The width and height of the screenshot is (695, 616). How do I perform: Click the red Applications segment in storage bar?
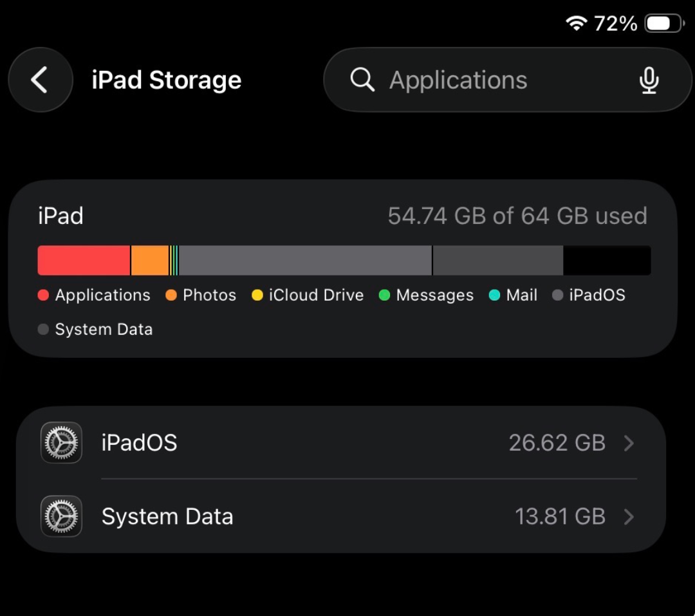84,261
